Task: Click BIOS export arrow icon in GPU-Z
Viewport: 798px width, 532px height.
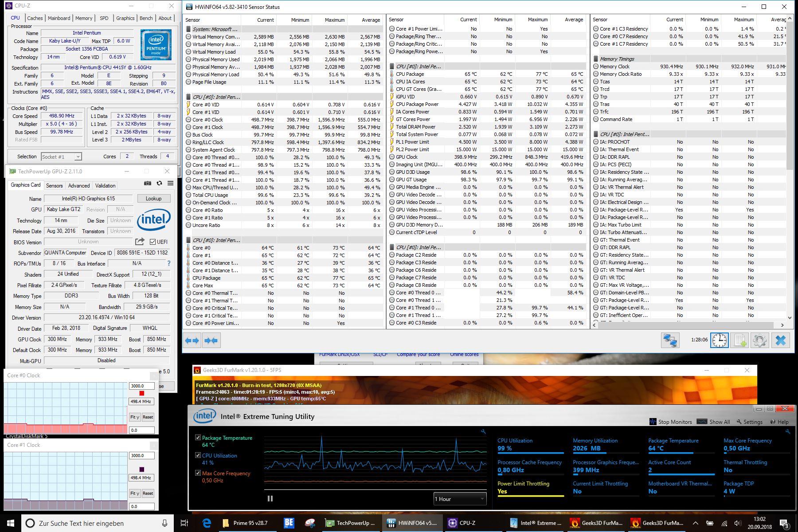Action: (140, 242)
